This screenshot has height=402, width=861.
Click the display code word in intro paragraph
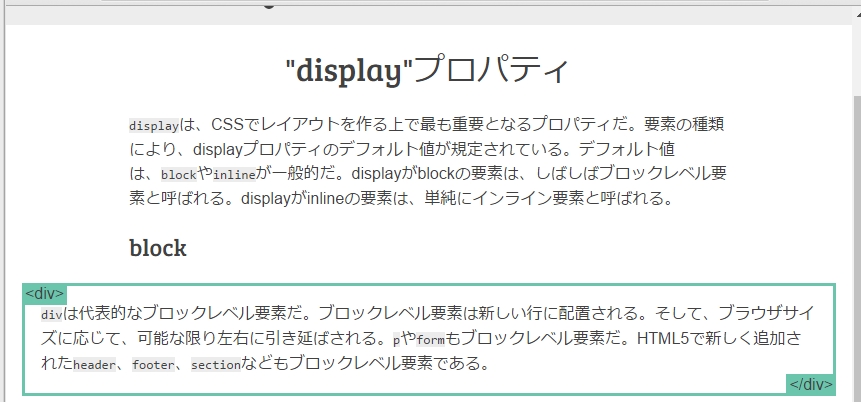pyautogui.click(x=154, y=126)
